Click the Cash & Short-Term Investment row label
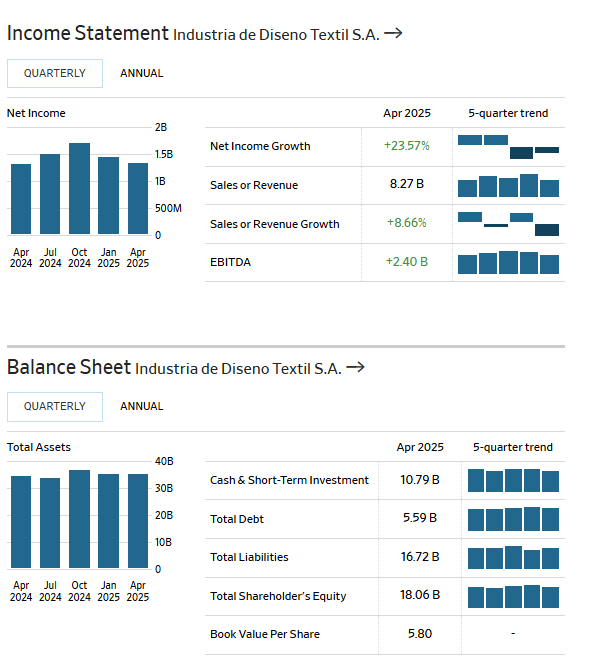602x667 pixels. point(289,480)
